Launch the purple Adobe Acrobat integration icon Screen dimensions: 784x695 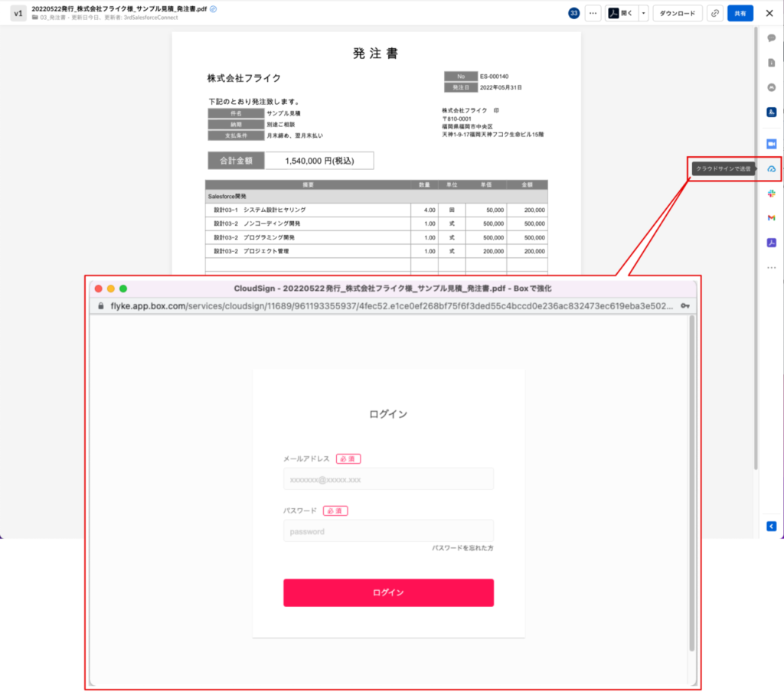772,243
